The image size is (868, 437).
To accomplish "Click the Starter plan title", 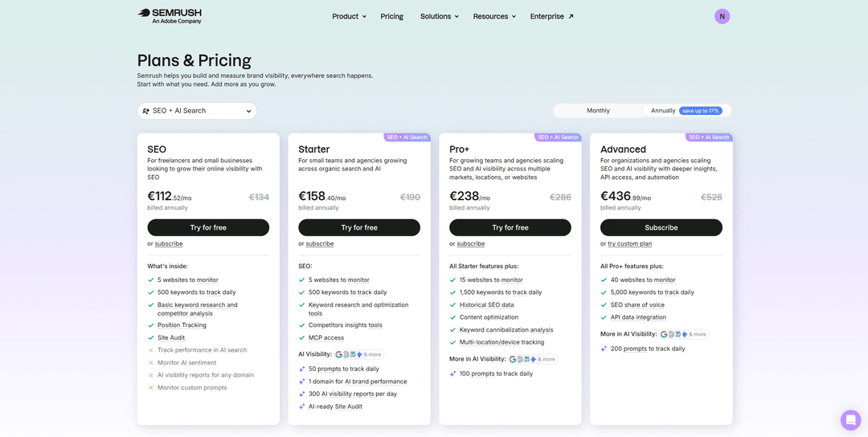I will (x=314, y=149).
